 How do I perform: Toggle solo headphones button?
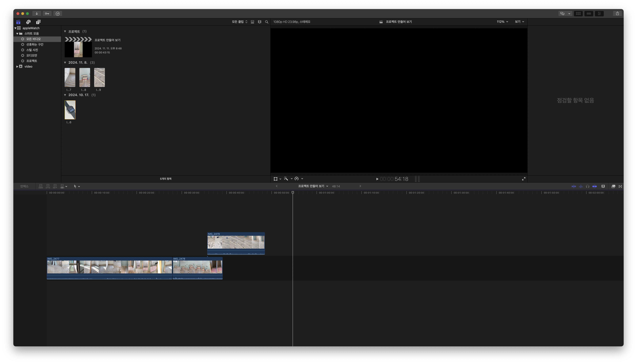(x=588, y=187)
